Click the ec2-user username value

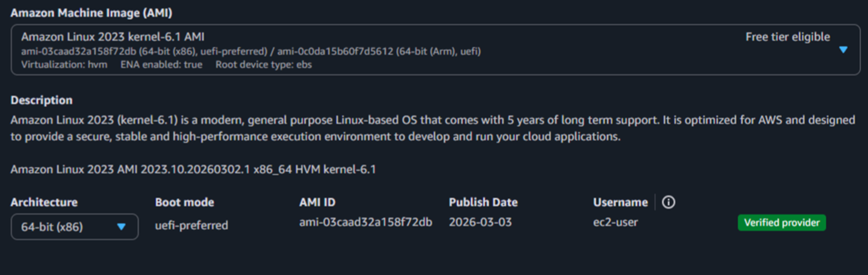[x=615, y=222]
